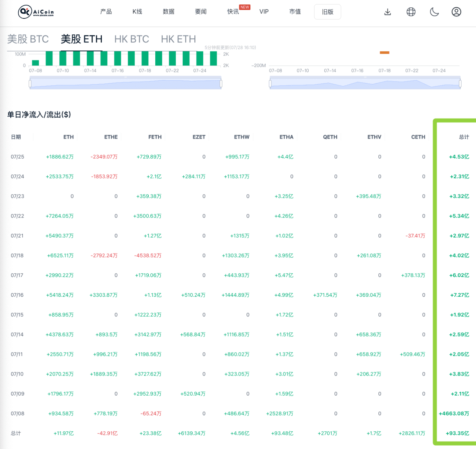Screen dimensions: 476x449
Task: Click the FETH column header
Action: pos(155,137)
